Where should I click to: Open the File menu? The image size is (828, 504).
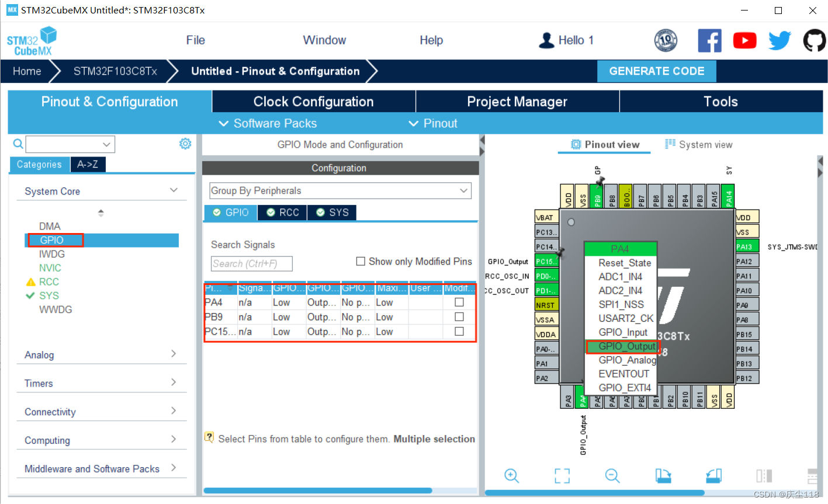pos(195,40)
